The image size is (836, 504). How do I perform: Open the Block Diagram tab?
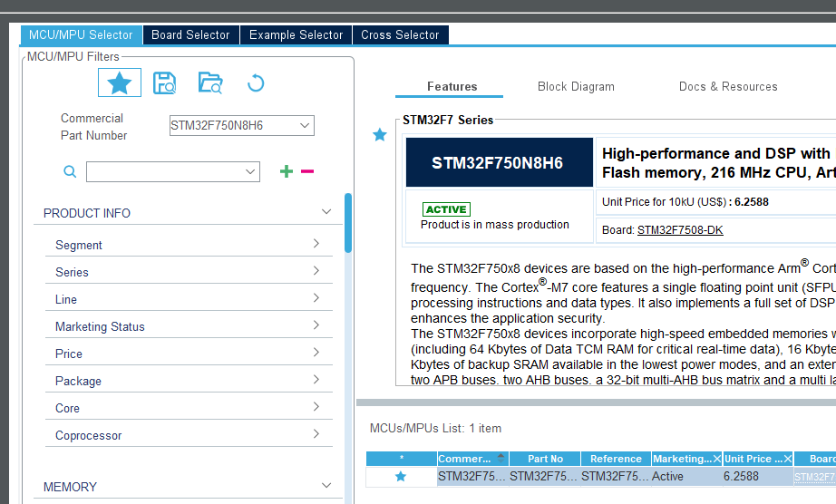(x=576, y=86)
